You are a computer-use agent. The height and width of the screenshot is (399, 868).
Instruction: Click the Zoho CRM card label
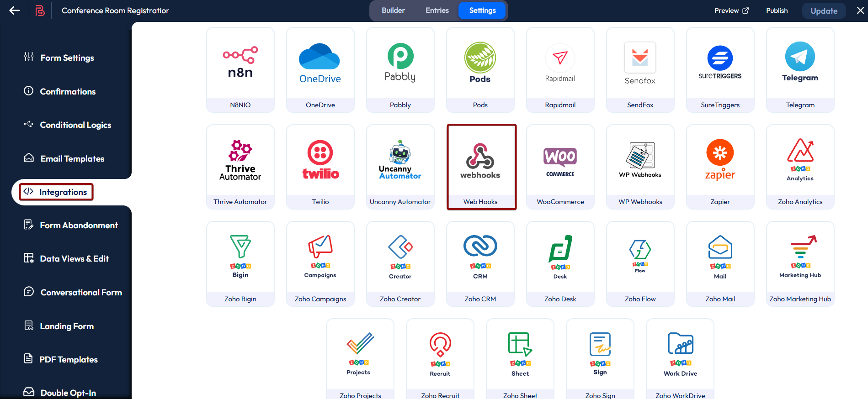pos(480,299)
